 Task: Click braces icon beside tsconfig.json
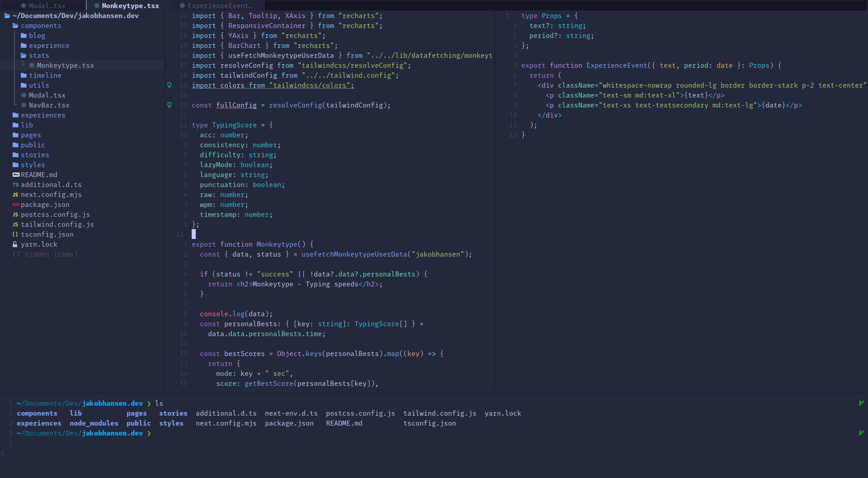pos(15,234)
